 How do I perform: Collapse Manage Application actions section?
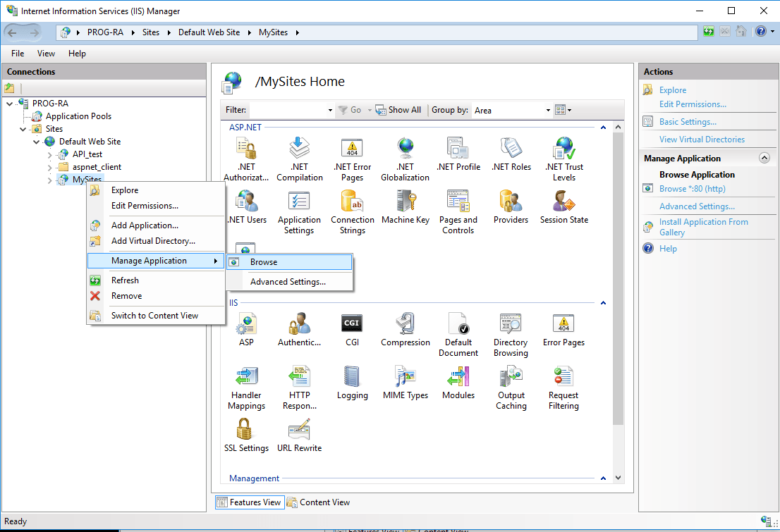764,158
